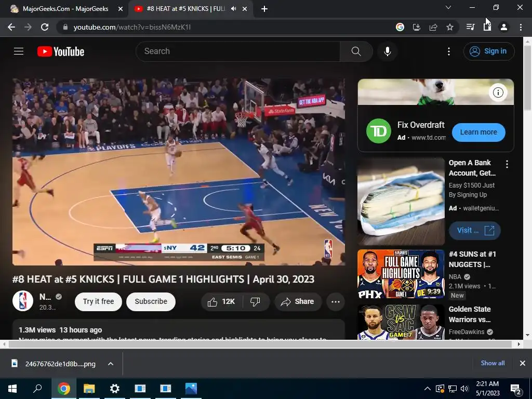The width and height of the screenshot is (532, 399).
Task: Go forward in browser history
Action: coord(28,27)
